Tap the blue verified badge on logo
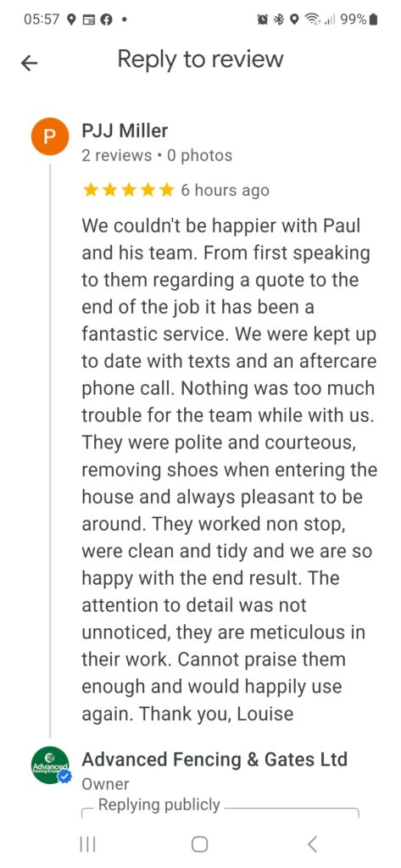Screen dimensions: 401x868 click(64, 776)
